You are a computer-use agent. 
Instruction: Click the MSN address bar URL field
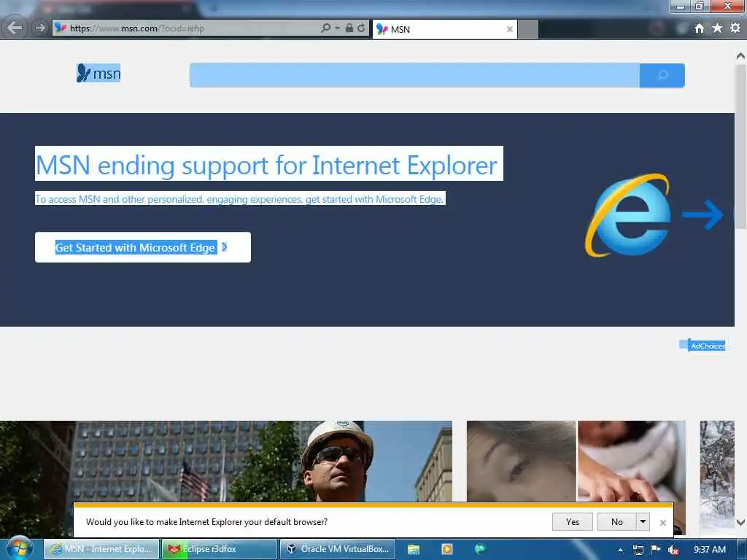tap(186, 28)
